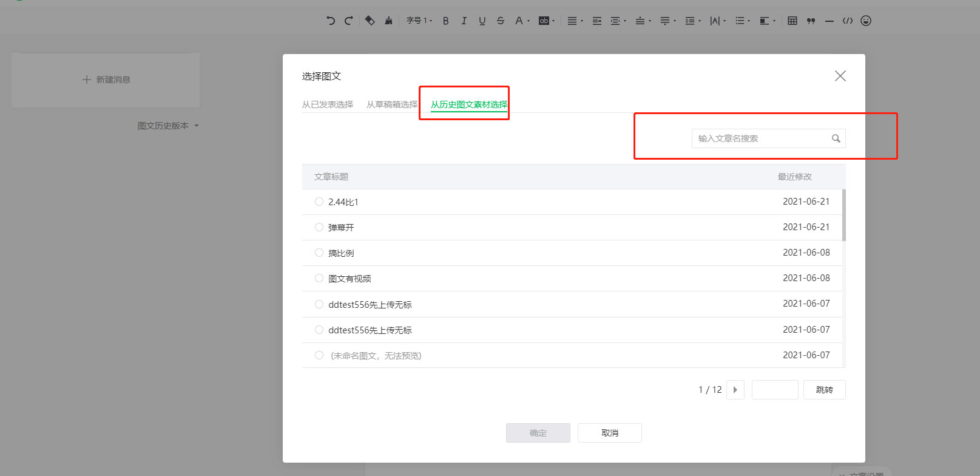This screenshot has height=476, width=980.
Task: Insert a blockquote with quote icon
Action: (811, 21)
